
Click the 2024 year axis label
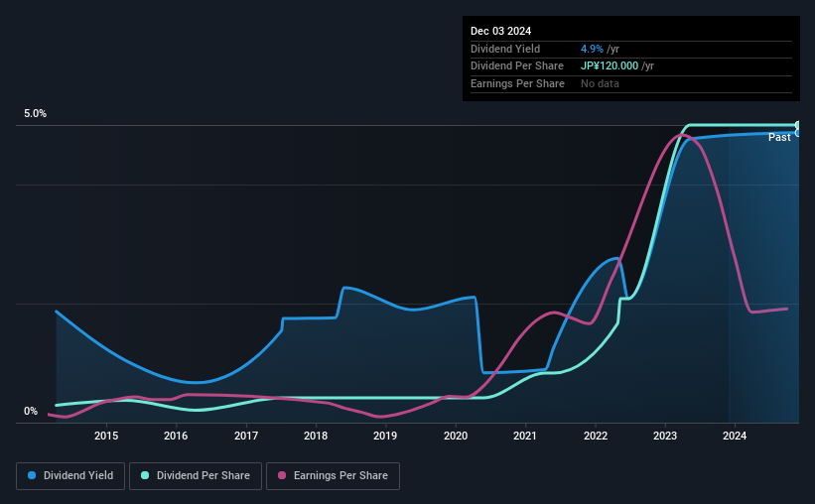coord(735,436)
